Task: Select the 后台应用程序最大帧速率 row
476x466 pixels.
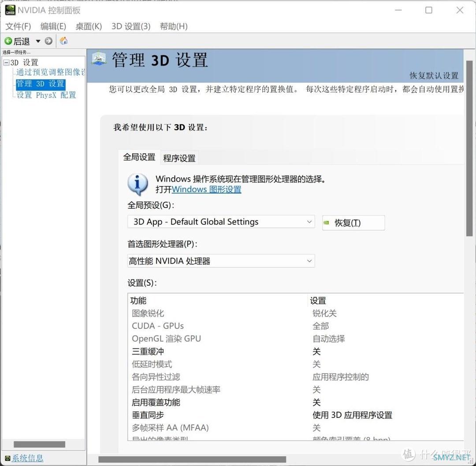Action: coord(296,390)
